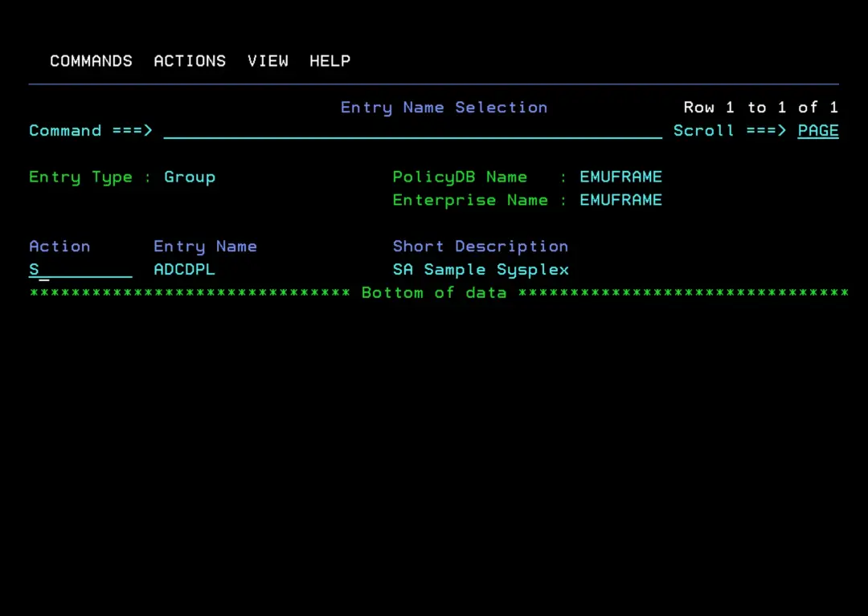Open the ACTIONS menu
868x616 pixels.
pos(190,61)
